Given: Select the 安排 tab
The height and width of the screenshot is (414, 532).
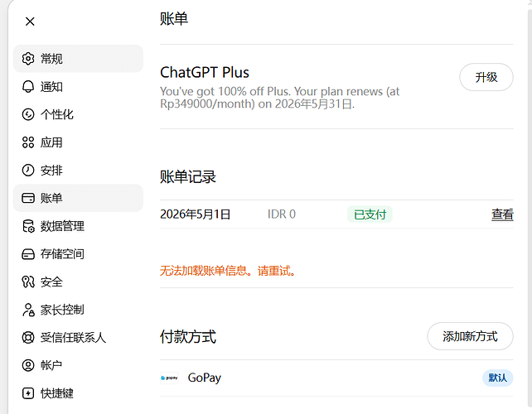Looking at the screenshot, I should pos(78,171).
